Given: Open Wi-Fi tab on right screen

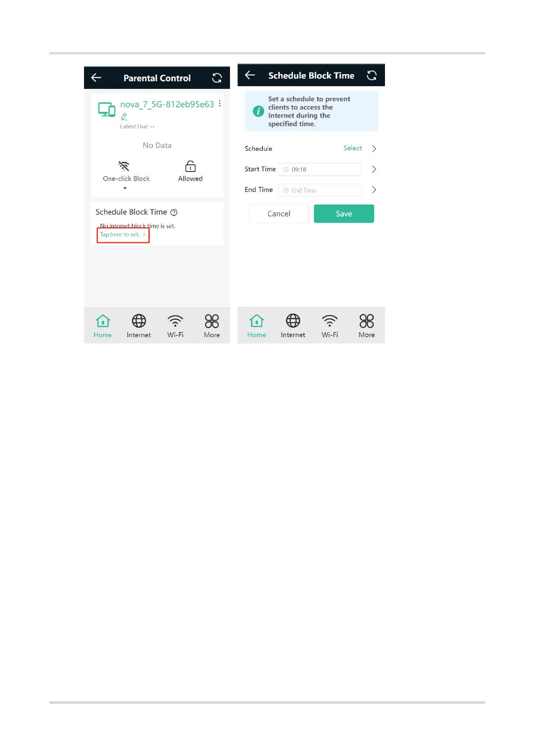Looking at the screenshot, I should pyautogui.click(x=330, y=326).
